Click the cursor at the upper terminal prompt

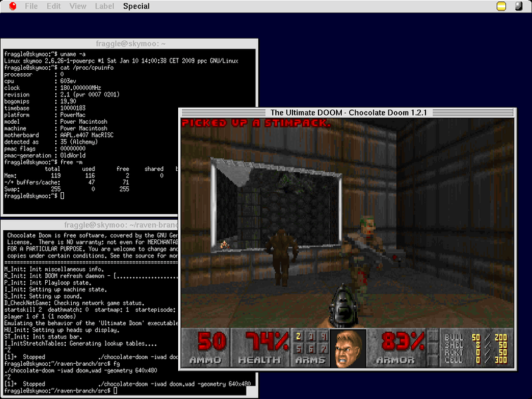click(62, 196)
